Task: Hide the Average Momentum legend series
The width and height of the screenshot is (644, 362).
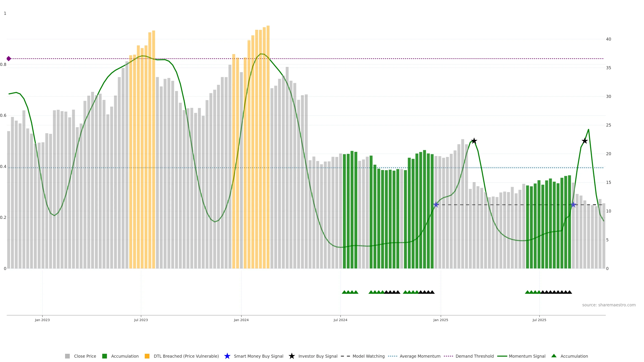Action: coord(420,356)
